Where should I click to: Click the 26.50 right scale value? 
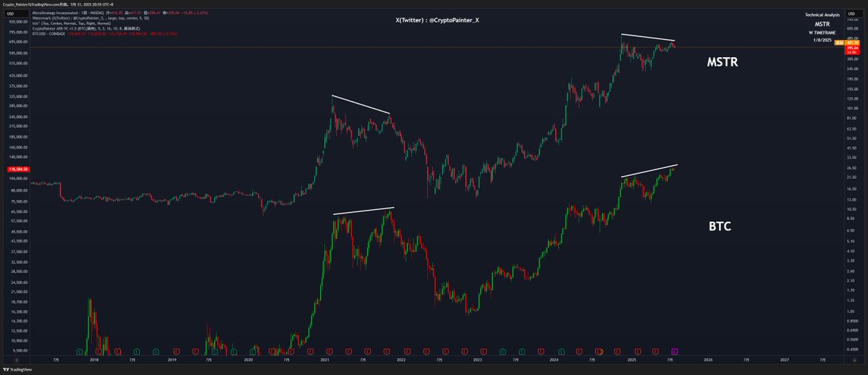click(x=851, y=167)
